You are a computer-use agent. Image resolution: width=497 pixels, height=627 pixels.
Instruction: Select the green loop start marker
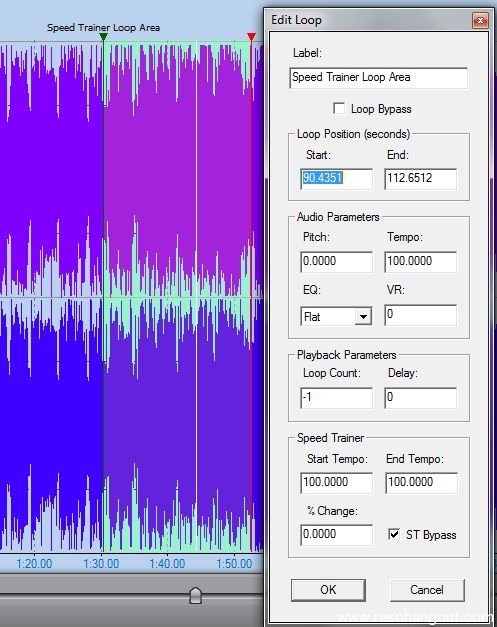coord(103,37)
